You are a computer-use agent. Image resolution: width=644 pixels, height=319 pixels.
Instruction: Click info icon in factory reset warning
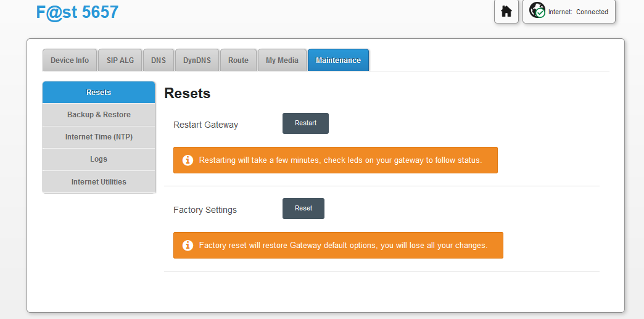(188, 246)
